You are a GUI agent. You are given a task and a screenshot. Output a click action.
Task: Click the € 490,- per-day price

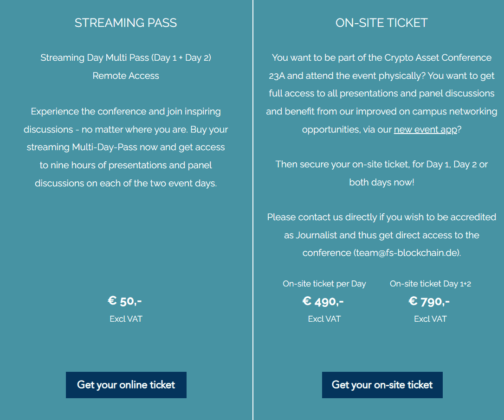click(x=323, y=301)
